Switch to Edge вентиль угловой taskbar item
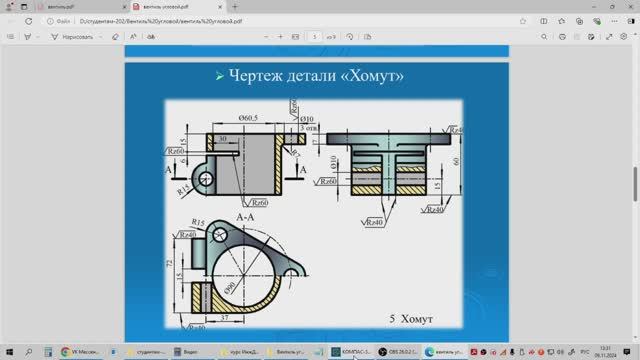This screenshot has height=360, width=640. [444, 352]
